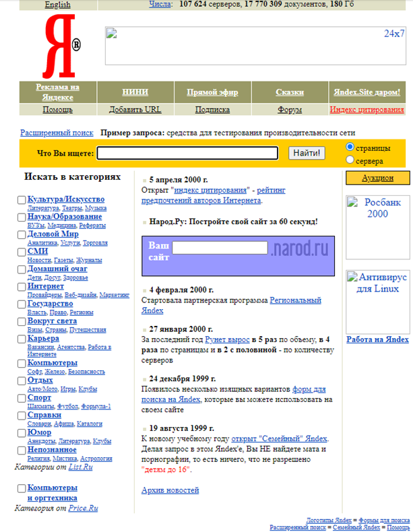This screenshot has height=532, width=413.
Task: Open the Региональный Яndex link
Action: [231, 305]
